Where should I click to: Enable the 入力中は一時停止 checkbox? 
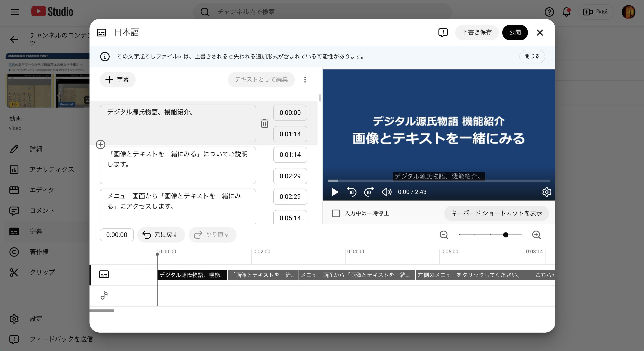(336, 213)
